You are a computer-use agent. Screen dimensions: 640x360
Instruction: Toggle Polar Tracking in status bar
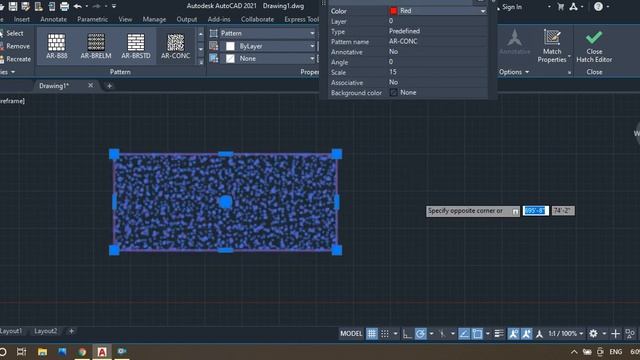point(420,334)
